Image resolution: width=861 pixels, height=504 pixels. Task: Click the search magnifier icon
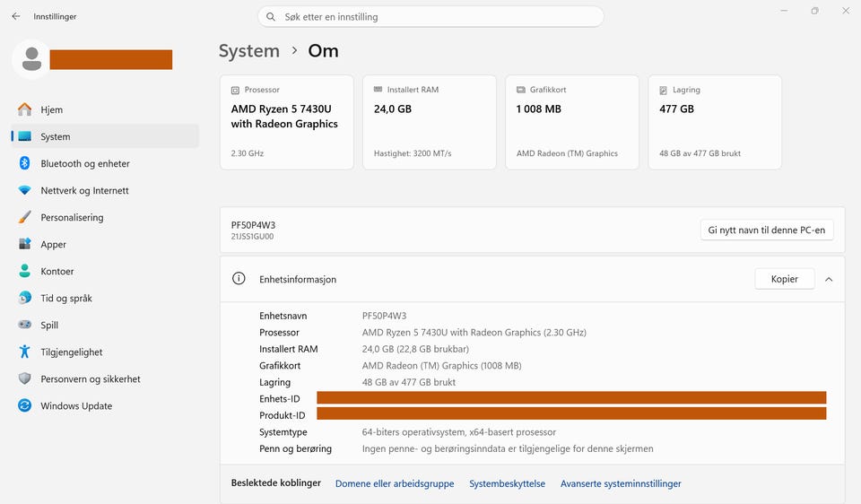pos(271,16)
